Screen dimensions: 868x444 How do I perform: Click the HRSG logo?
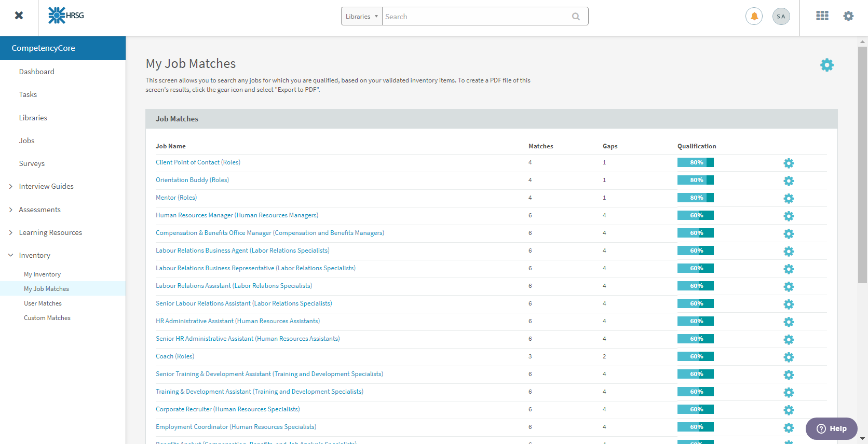tap(66, 16)
